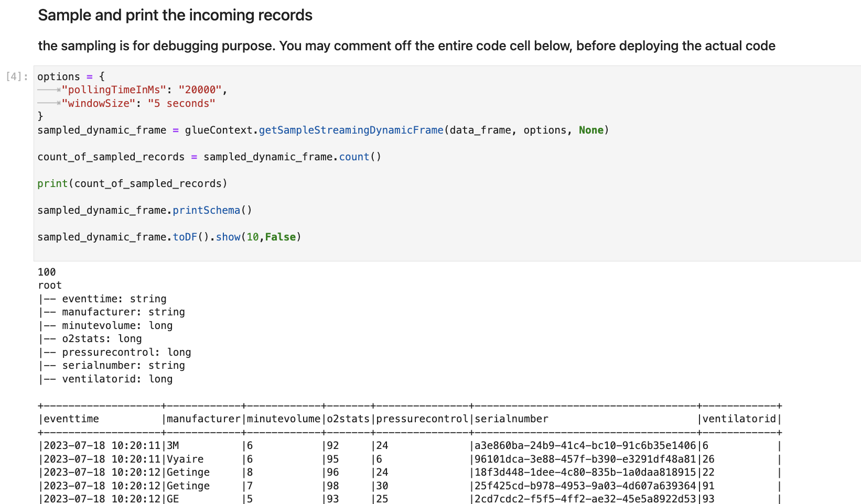Click the None argument in the code
This screenshot has width=861, height=504.
591,130
